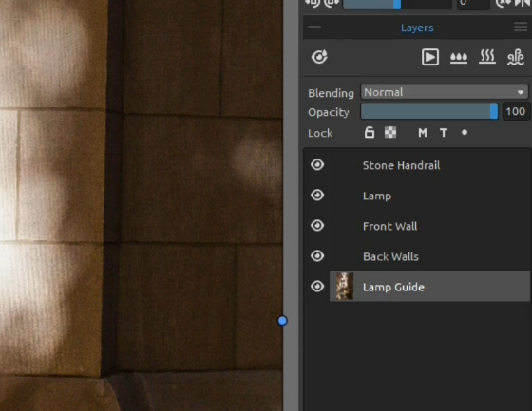This screenshot has width=532, height=411.
Task: Click the T icon in the Lock row
Action: coord(444,133)
